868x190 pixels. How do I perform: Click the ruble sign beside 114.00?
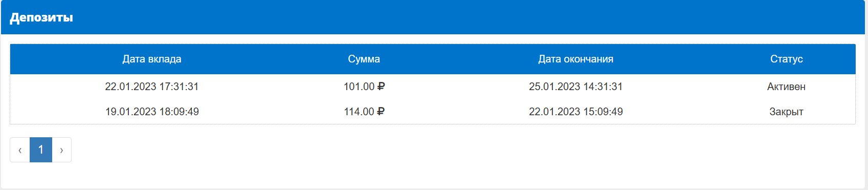point(381,112)
